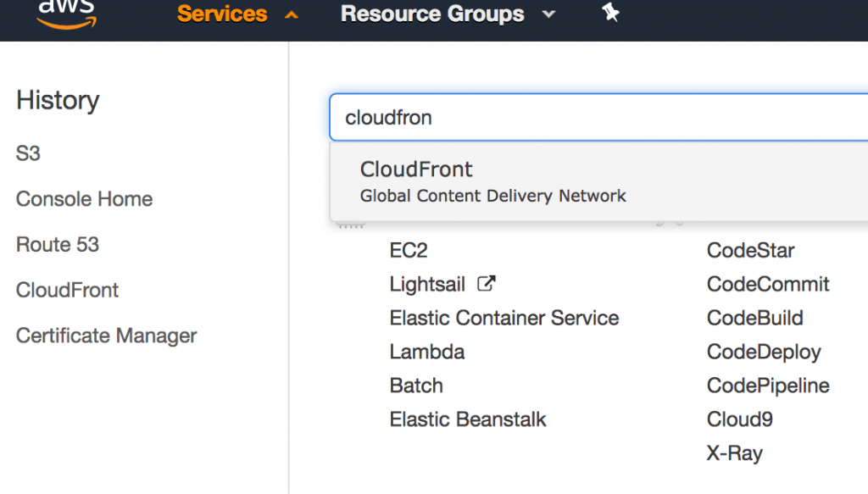Open the CodeBuild service
This screenshot has height=494, width=868.
click(755, 318)
